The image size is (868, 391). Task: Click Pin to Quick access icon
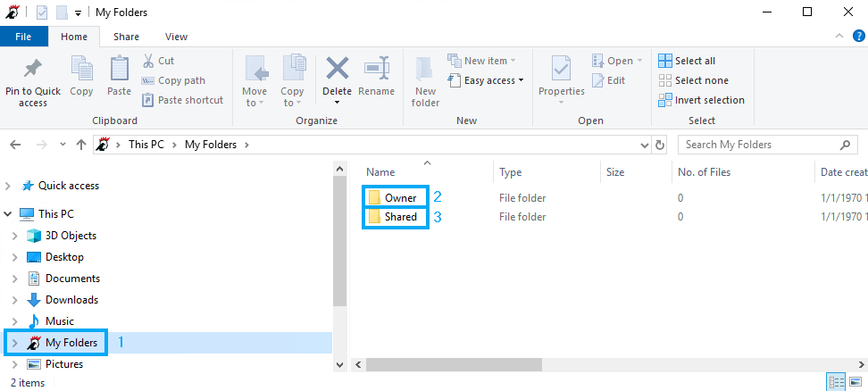coord(33,69)
